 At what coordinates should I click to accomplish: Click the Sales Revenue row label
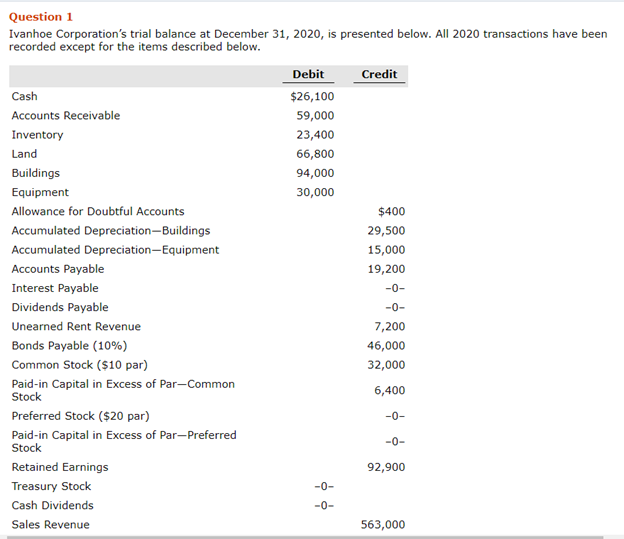(51, 524)
